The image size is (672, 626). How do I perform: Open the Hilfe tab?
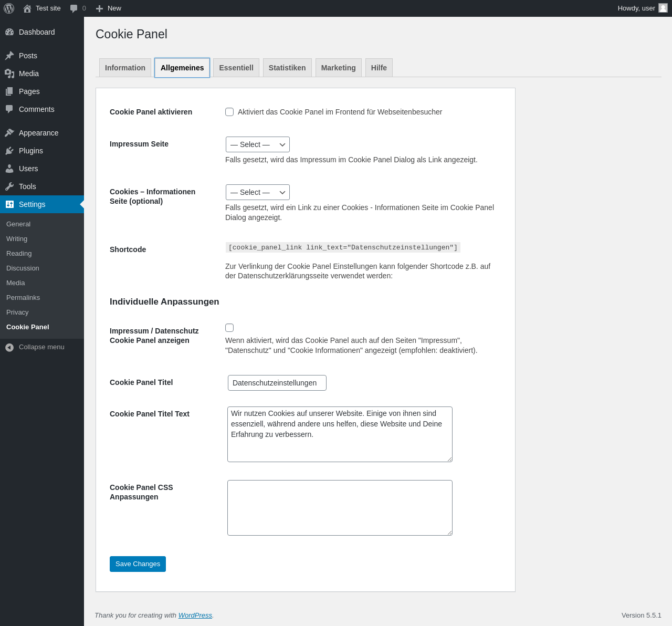tap(379, 68)
